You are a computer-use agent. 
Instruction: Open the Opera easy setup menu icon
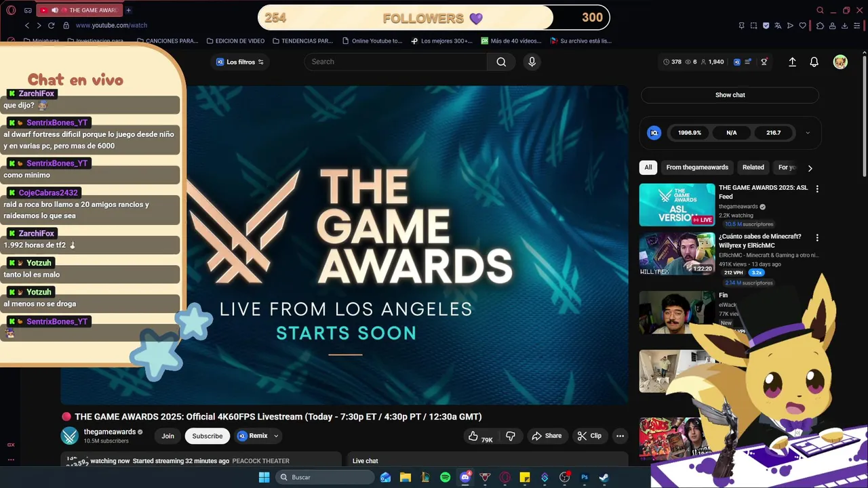pos(856,26)
